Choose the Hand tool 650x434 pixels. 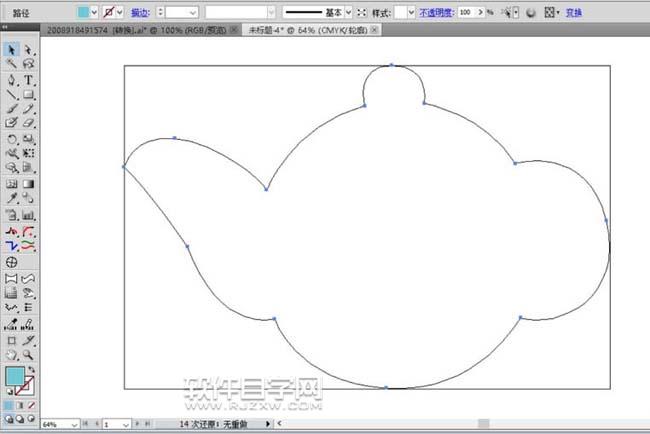[11, 355]
